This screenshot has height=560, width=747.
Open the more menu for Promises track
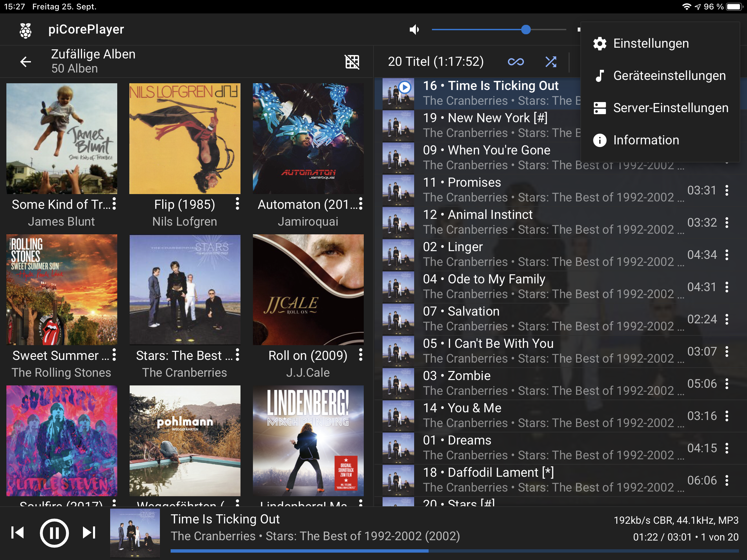pos(727,190)
